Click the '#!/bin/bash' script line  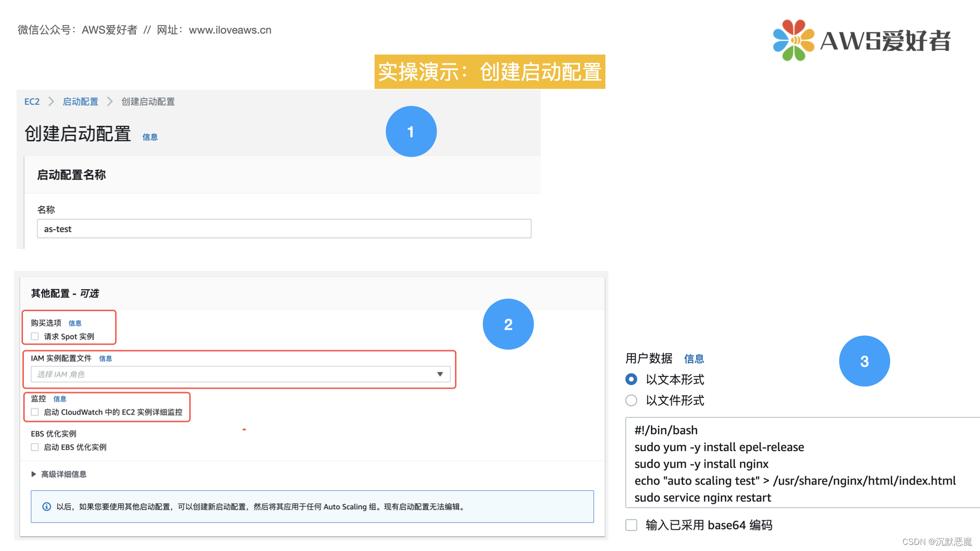point(666,430)
